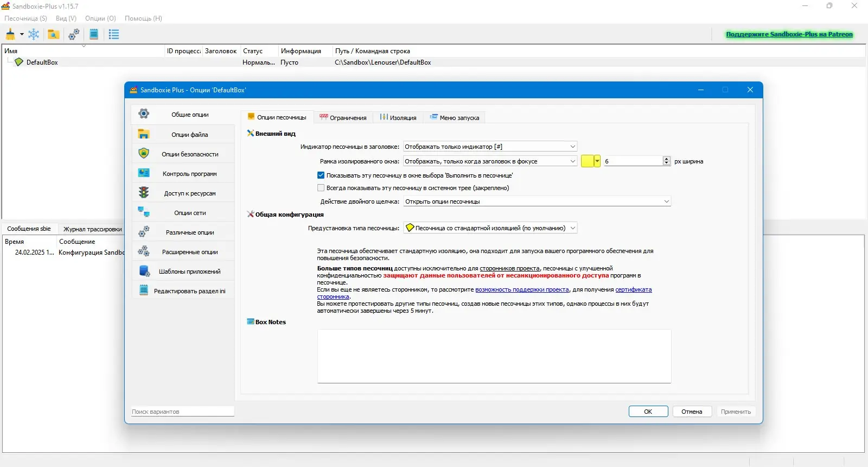Image resolution: width=868 pixels, height=467 pixels.
Task: Sort by the Информация column header
Action: point(305,51)
